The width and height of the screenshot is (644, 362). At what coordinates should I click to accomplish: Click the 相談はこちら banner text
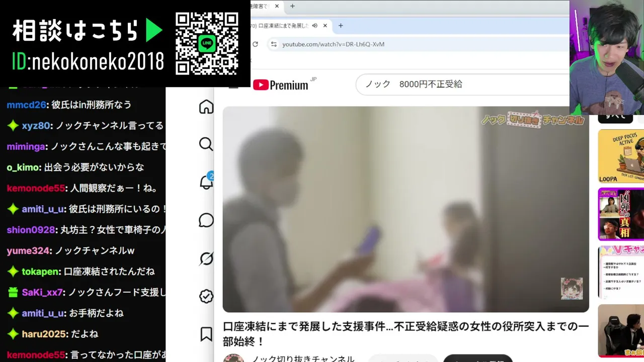[x=75, y=31]
